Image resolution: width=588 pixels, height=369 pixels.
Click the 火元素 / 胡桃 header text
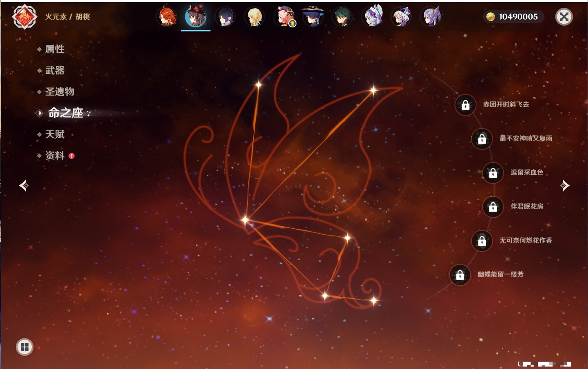point(67,17)
